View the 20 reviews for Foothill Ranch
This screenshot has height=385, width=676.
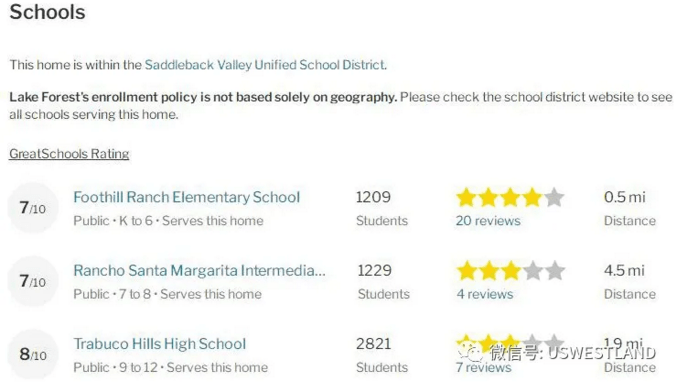click(488, 221)
